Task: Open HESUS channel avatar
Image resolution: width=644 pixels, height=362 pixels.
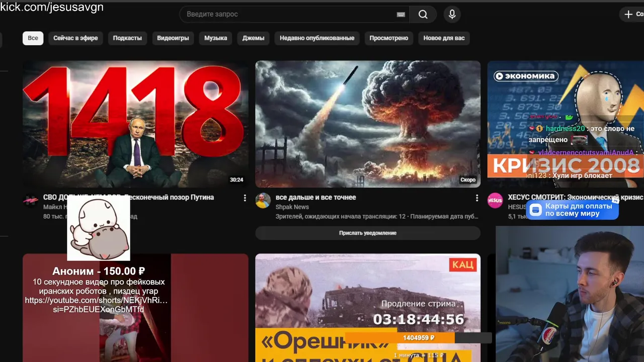Action: [495, 201]
